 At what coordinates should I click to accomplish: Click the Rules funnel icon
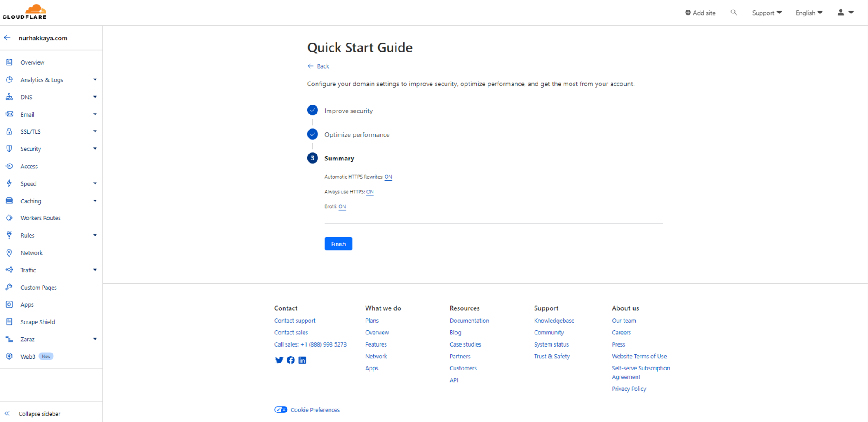[9, 236]
